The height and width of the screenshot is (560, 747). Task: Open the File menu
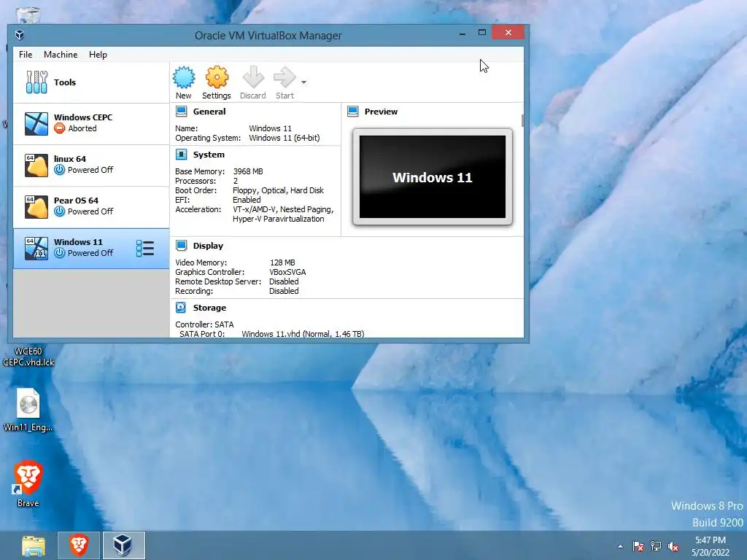(x=26, y=54)
